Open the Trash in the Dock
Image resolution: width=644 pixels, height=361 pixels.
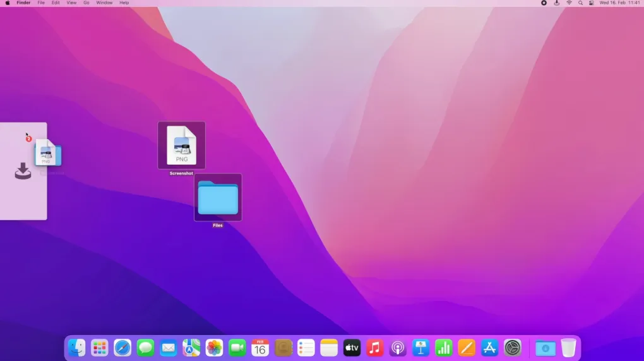[x=568, y=348]
